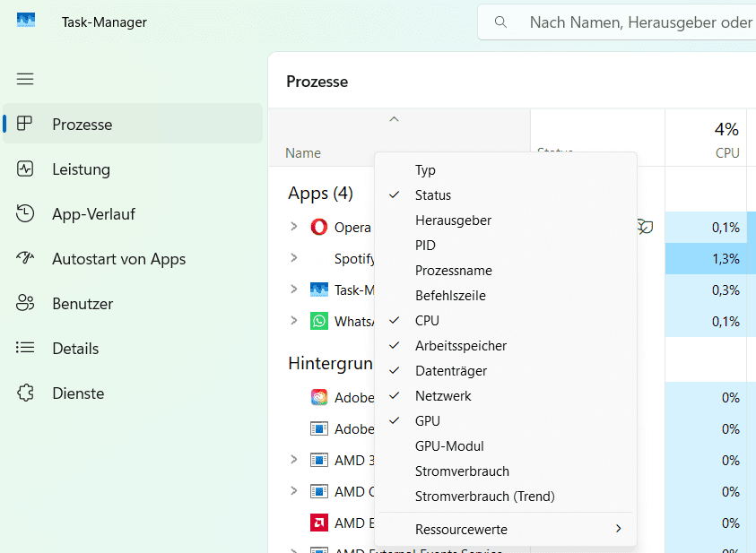Click the WhatsApp process icon
This screenshot has width=756, height=553.
tap(318, 321)
